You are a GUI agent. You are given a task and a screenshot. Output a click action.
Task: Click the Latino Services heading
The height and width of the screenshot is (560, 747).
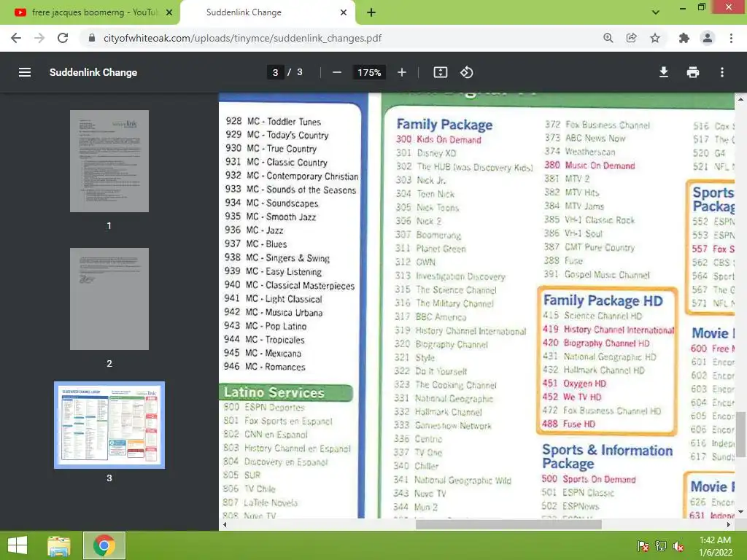click(x=274, y=392)
